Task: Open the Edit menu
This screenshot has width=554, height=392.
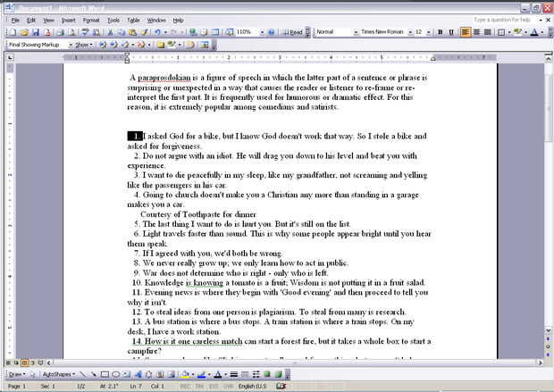Action: (x=31, y=21)
